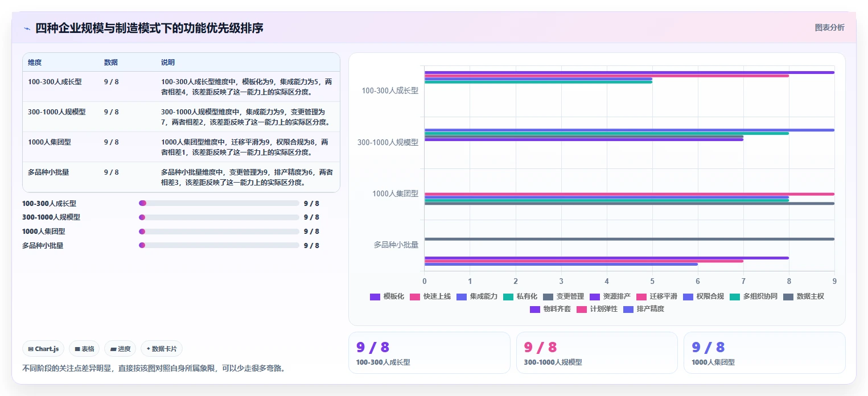Viewport: 868px width, 396px height.
Task: Click the 说明 column header
Action: point(168,62)
